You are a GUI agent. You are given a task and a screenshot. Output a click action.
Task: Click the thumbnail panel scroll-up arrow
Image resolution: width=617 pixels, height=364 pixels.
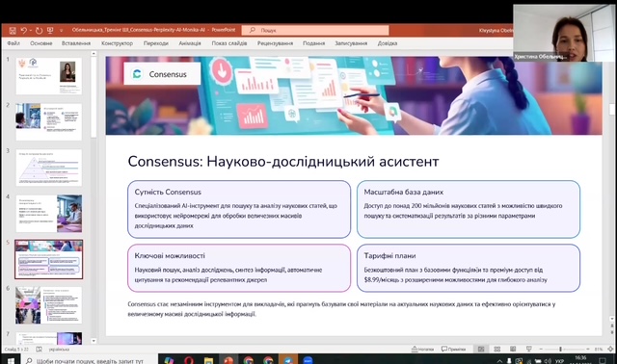[94, 54]
